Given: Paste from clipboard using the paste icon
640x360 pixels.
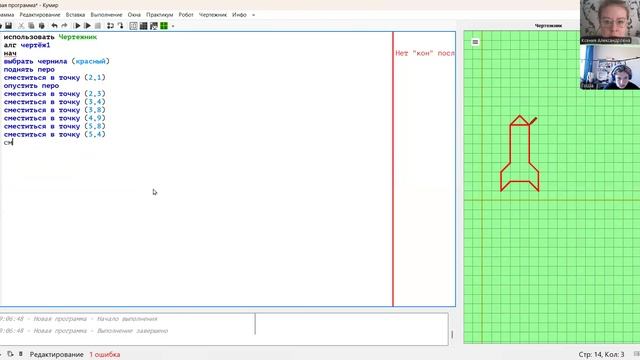Looking at the screenshot, I should pyautogui.click(x=42, y=26).
